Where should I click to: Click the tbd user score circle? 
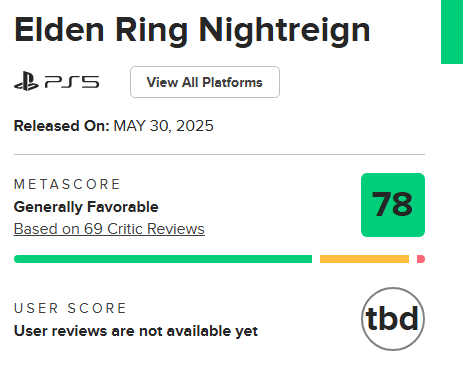click(393, 319)
